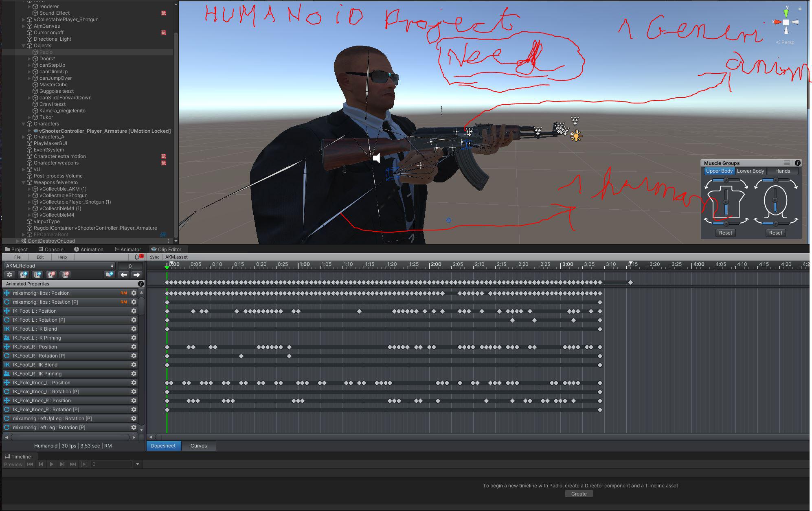The width and height of the screenshot is (812, 511).
Task: Click the second delete-keyframe film icon
Action: pos(65,275)
